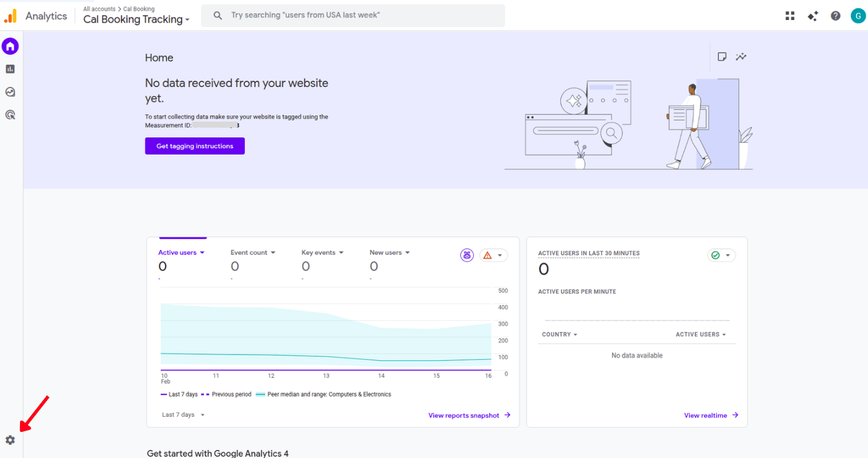
Task: Open the AI insights sparkle icon
Action: pyautogui.click(x=813, y=16)
